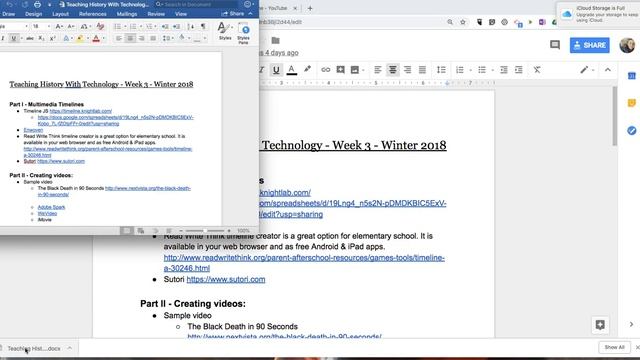Click Clear Formatting icon in Word
This screenshot has width=640, height=360.
tap(100, 27)
